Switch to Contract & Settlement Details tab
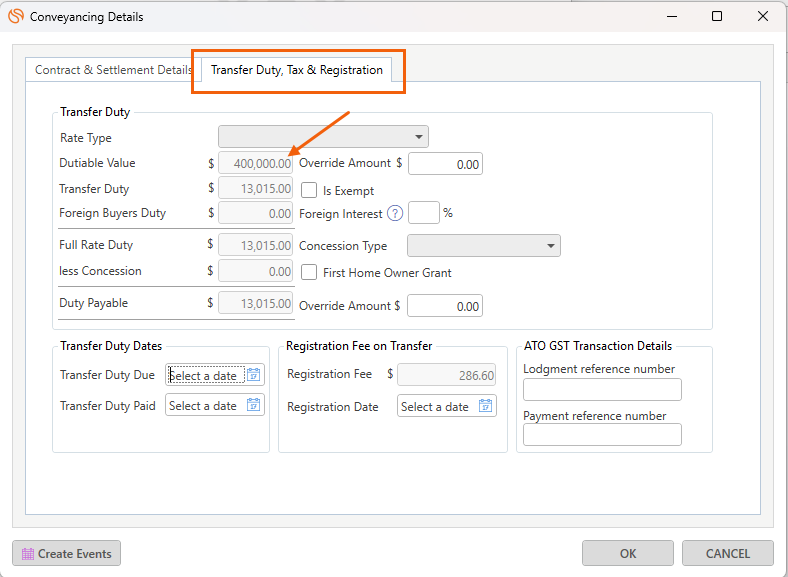The image size is (788, 577). click(113, 70)
